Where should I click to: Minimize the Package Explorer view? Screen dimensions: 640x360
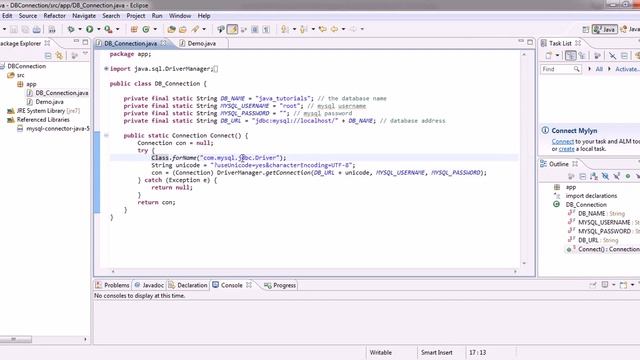(x=76, y=42)
